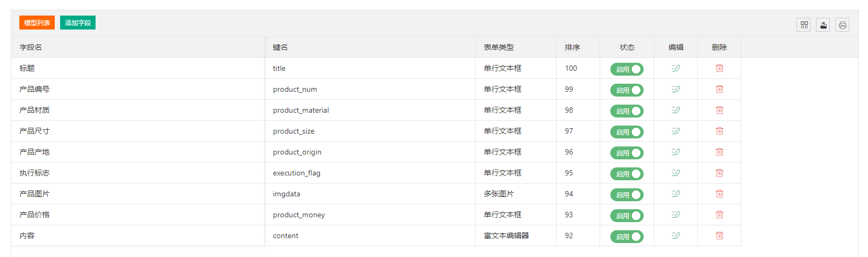Delete the execution_flag field row
868x257 pixels.
[719, 173]
